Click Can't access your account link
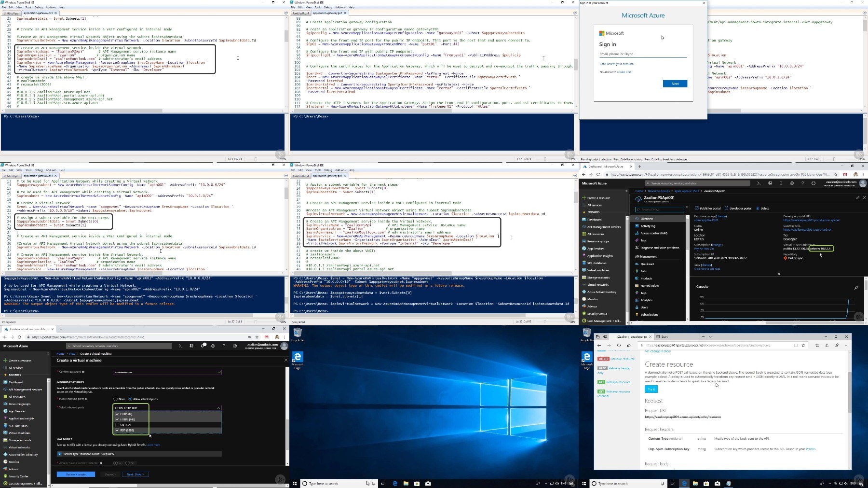This screenshot has width=868, height=488. coord(617,64)
